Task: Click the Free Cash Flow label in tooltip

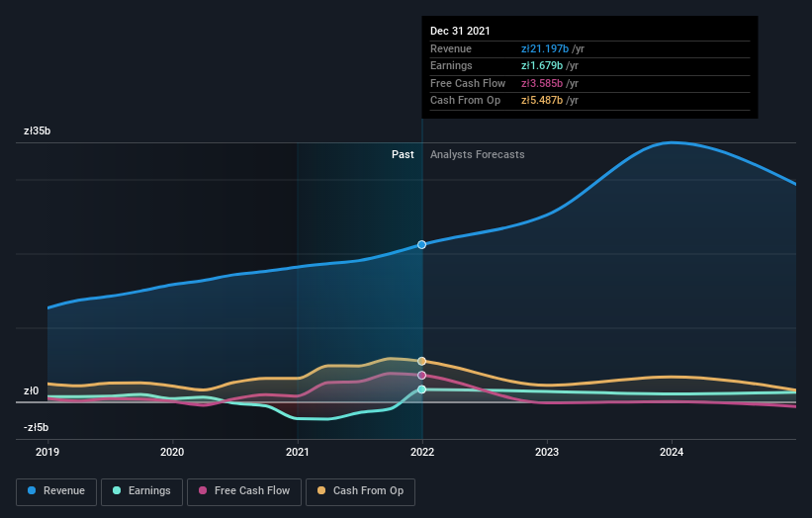Action: 468,83
